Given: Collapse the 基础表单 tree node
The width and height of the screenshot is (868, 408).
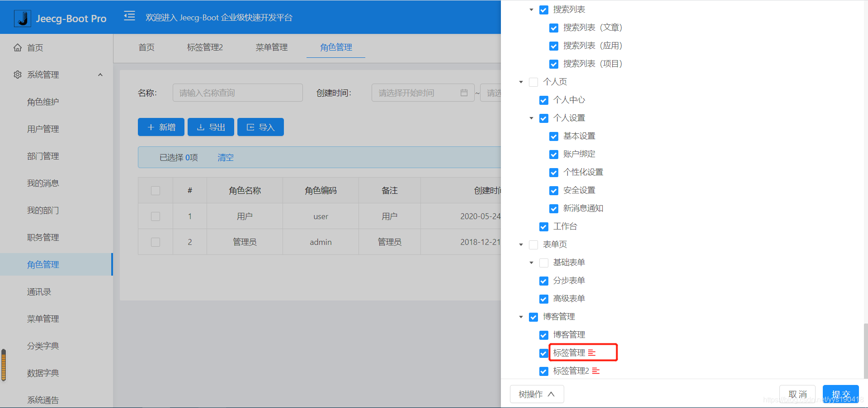Looking at the screenshot, I should pyautogui.click(x=531, y=263).
